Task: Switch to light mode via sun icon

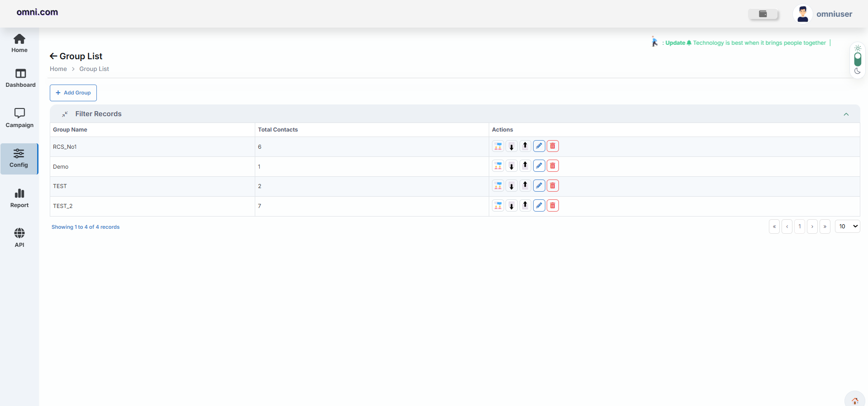Action: tap(858, 48)
